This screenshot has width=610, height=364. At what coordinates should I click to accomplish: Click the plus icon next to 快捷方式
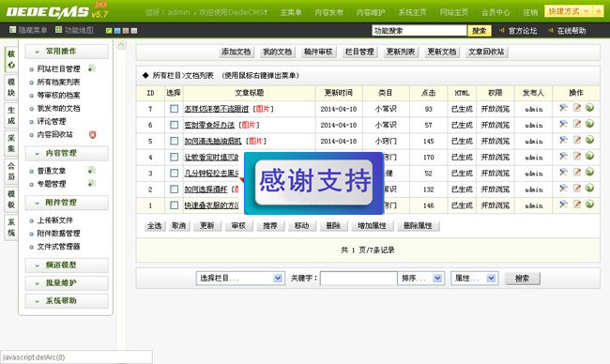pyautogui.click(x=598, y=11)
